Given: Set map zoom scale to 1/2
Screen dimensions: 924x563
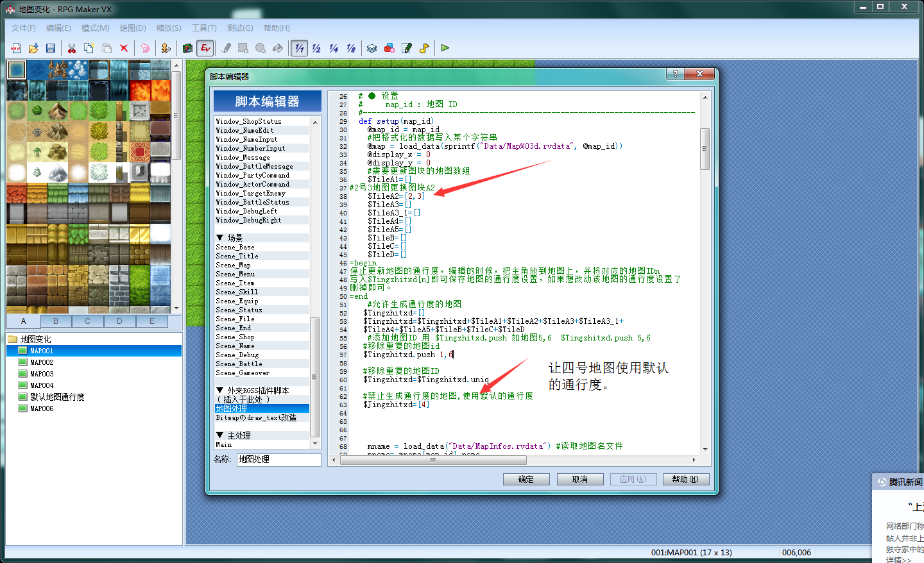Looking at the screenshot, I should [x=316, y=48].
